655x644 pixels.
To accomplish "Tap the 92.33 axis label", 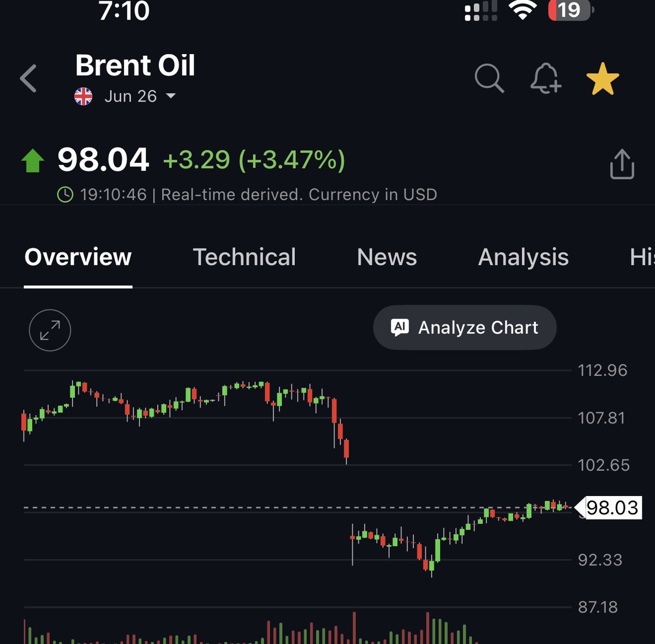I will 600,560.
